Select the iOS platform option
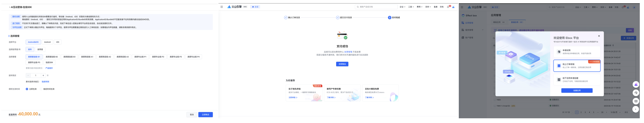The image size is (644, 123). (58, 42)
